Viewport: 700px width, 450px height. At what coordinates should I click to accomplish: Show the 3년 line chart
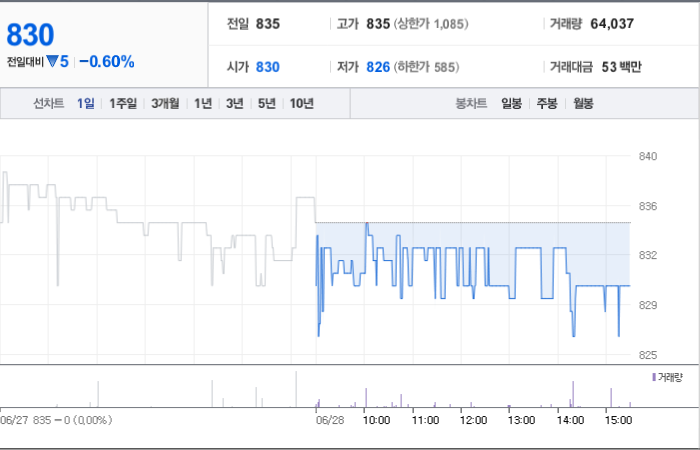tap(235, 104)
